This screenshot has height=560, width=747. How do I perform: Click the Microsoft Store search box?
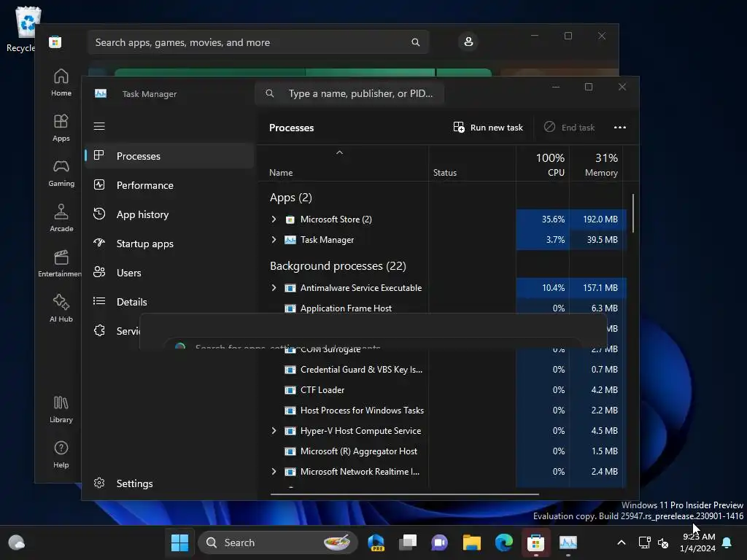click(x=258, y=42)
